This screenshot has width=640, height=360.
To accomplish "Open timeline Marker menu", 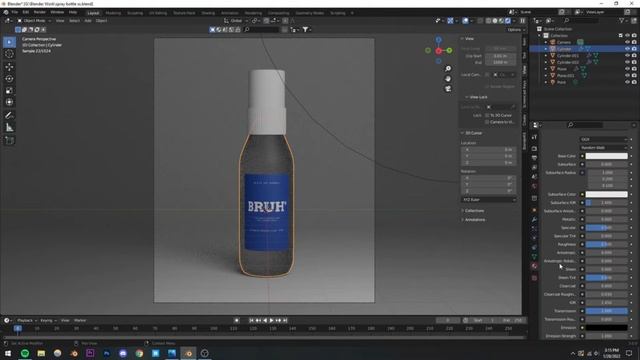I will click(x=80, y=320).
